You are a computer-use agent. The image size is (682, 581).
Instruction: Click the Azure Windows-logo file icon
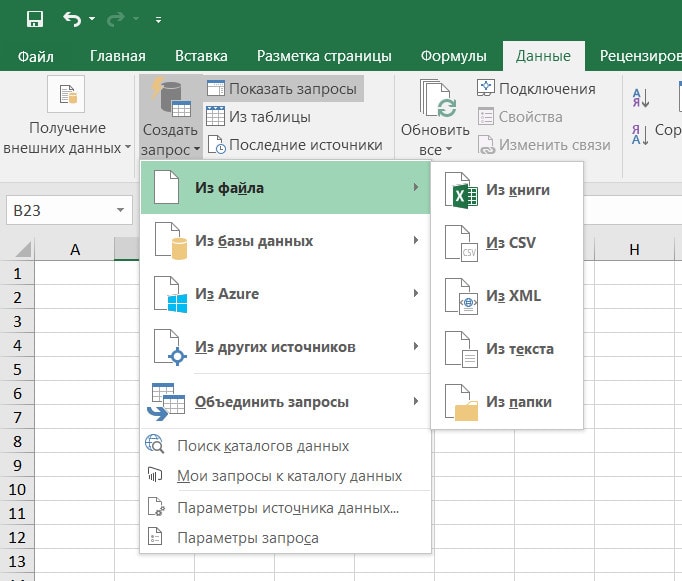[x=170, y=295]
